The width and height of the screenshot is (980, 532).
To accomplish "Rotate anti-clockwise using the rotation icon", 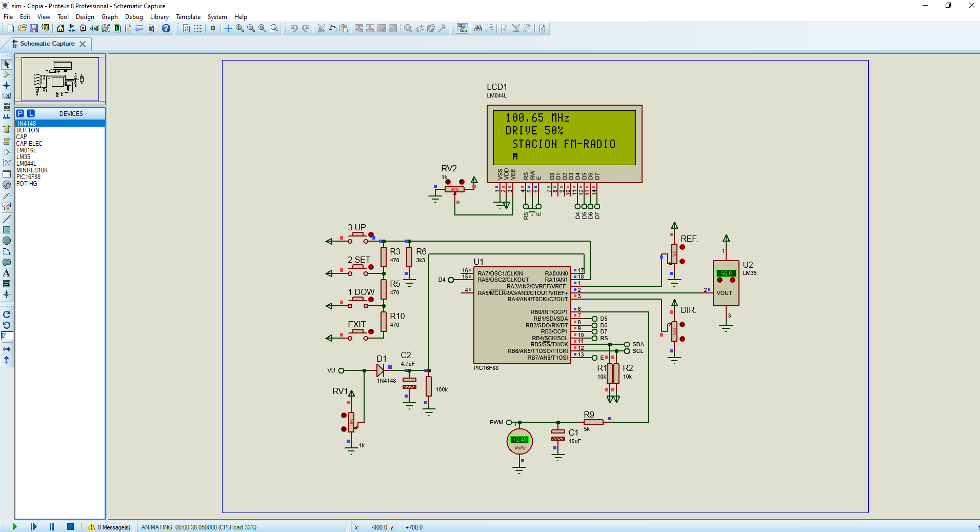I will (x=7, y=325).
